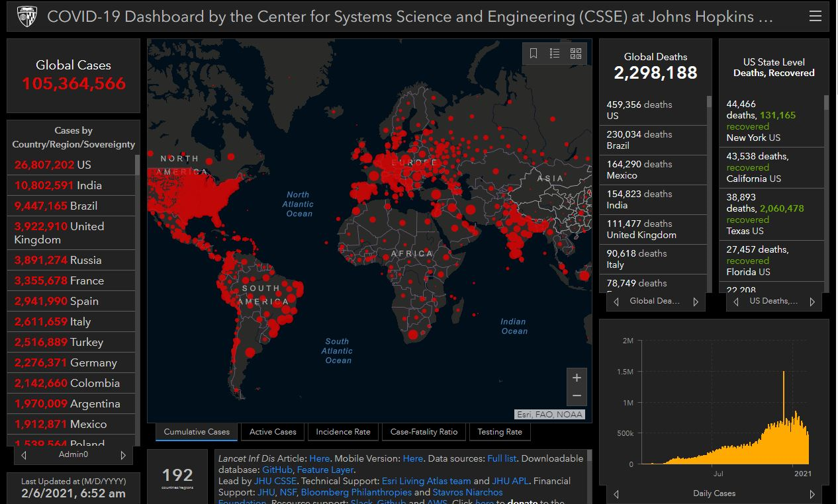Open the GitHub database link
This screenshot has height=504, width=838.
click(277, 470)
